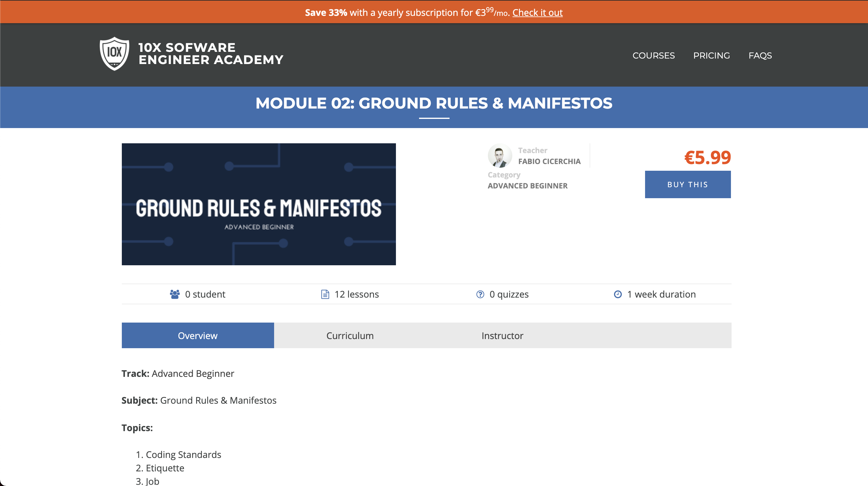868x486 pixels.
Task: Click the duration clock icon
Action: (618, 294)
